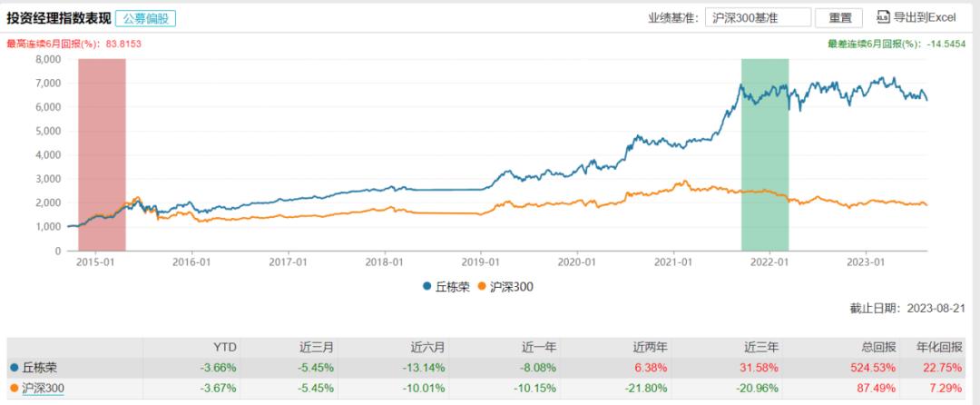Open the 业绩基准 沪深300基准 selector
Viewport: 980px width, 405px height.
757,17
